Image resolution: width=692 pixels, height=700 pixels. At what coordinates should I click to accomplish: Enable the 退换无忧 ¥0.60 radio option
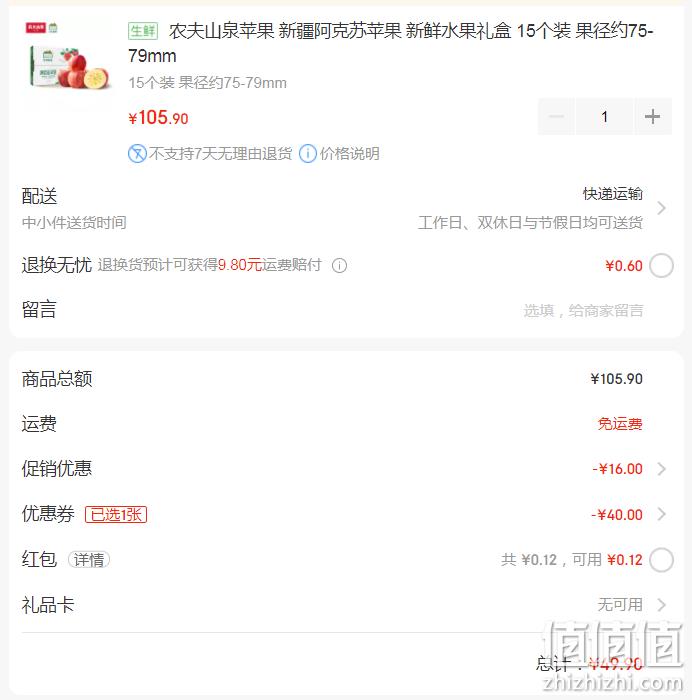(661, 266)
